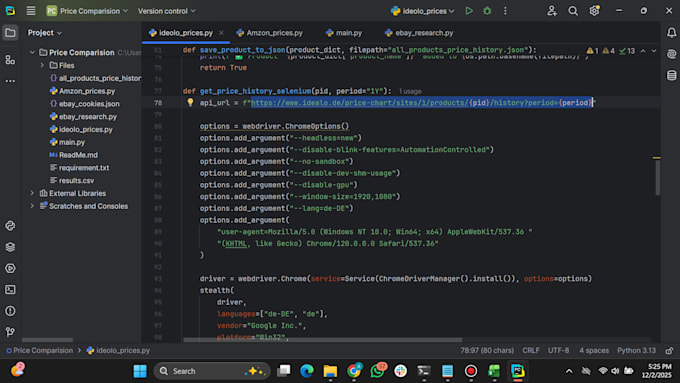Show more tool windows ellipsis
This screenshot has height=383, width=680.
(x=10, y=81)
